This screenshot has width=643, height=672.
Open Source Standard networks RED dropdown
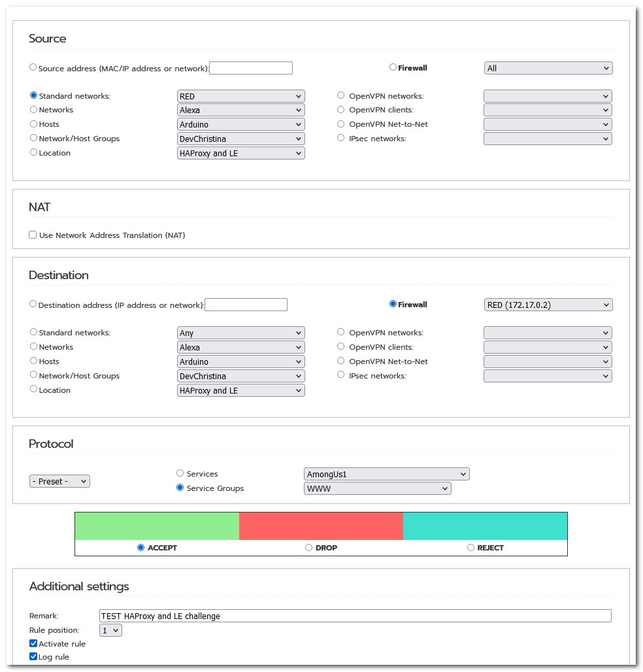click(x=240, y=97)
